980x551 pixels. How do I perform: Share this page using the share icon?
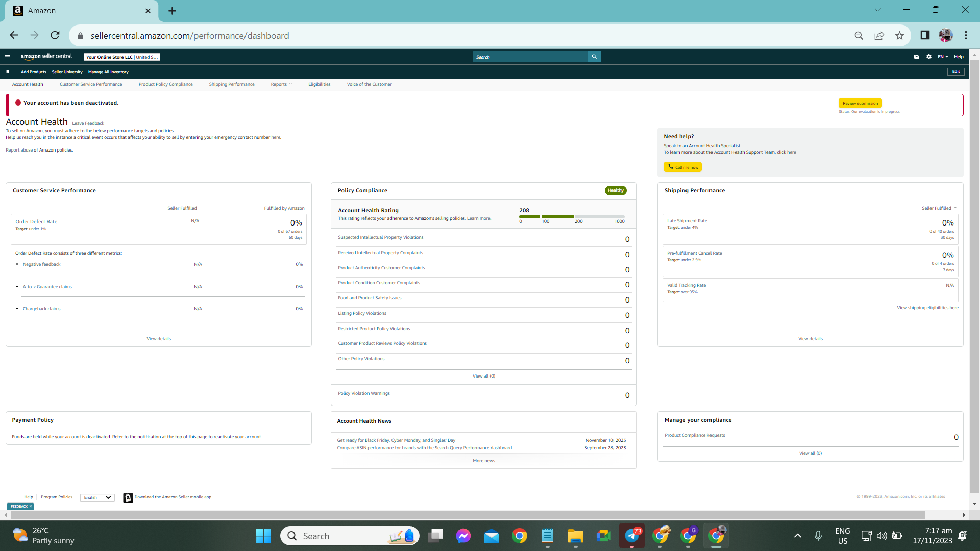click(x=879, y=35)
